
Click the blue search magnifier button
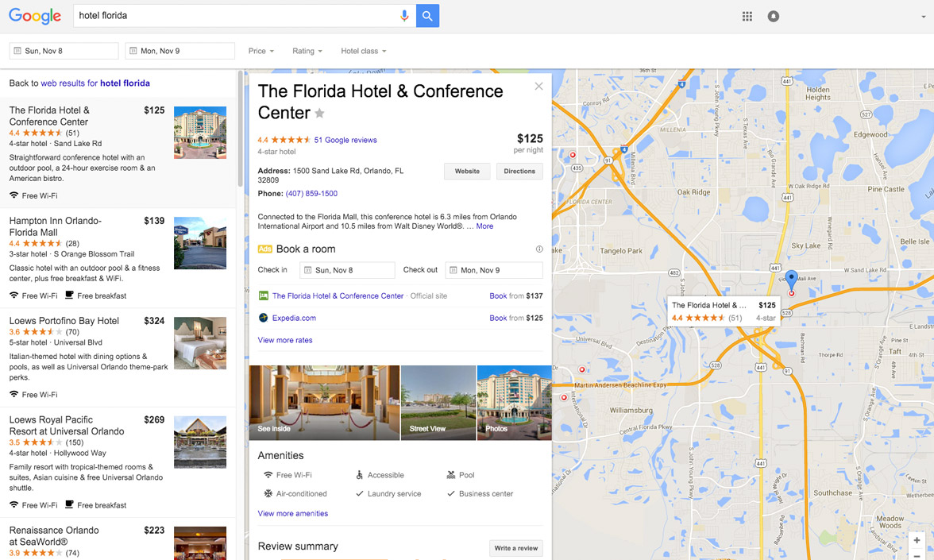(427, 16)
